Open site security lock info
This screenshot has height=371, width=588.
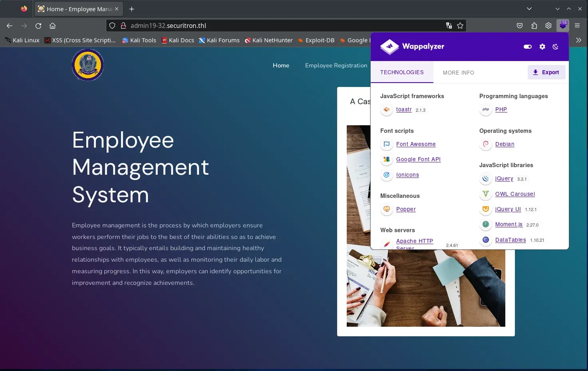pos(123,26)
